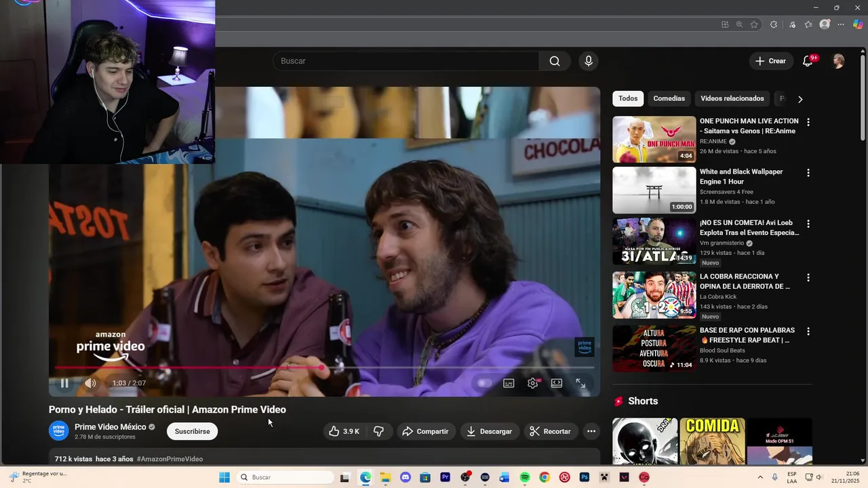Open BASE DE RAP CON PALABRAS video
The image size is (868, 488).
[x=654, y=348]
